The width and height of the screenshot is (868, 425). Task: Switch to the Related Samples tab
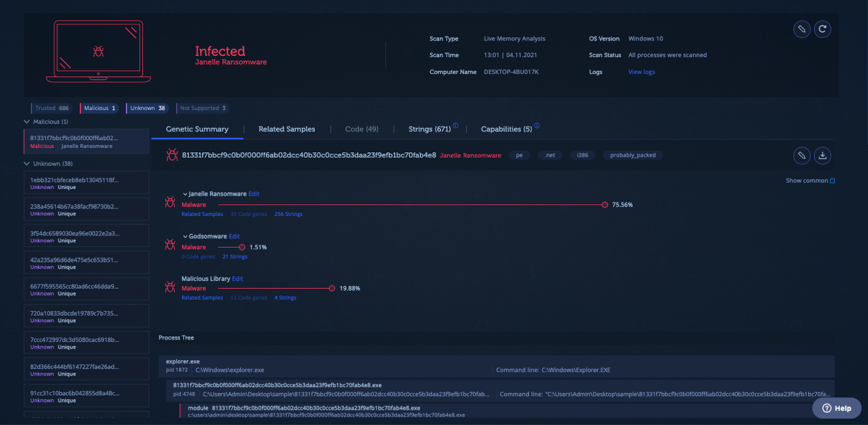(x=287, y=129)
